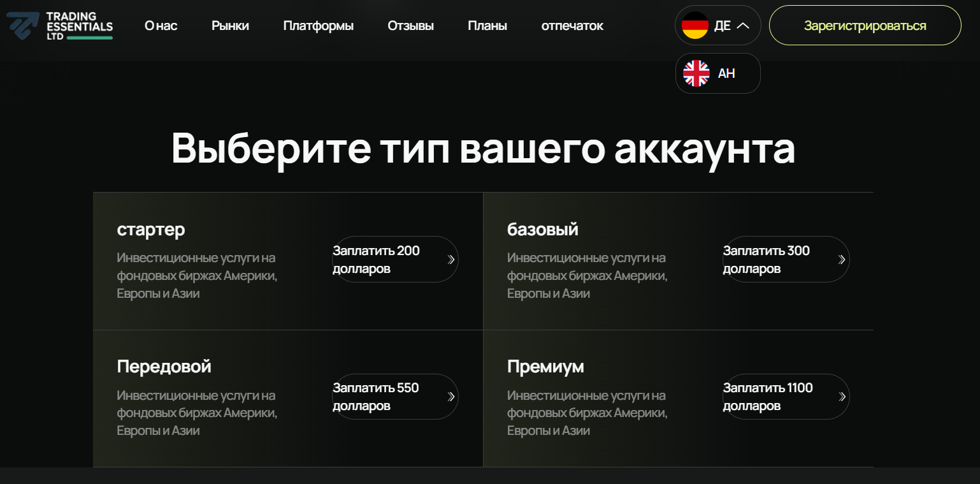Click double-chevron arrow on the 200 dollar button
The height and width of the screenshot is (484, 980).
click(451, 260)
